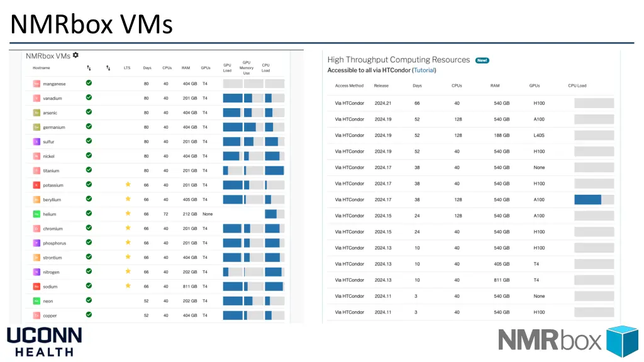Open the HTCondor Tutorial link

(424, 70)
